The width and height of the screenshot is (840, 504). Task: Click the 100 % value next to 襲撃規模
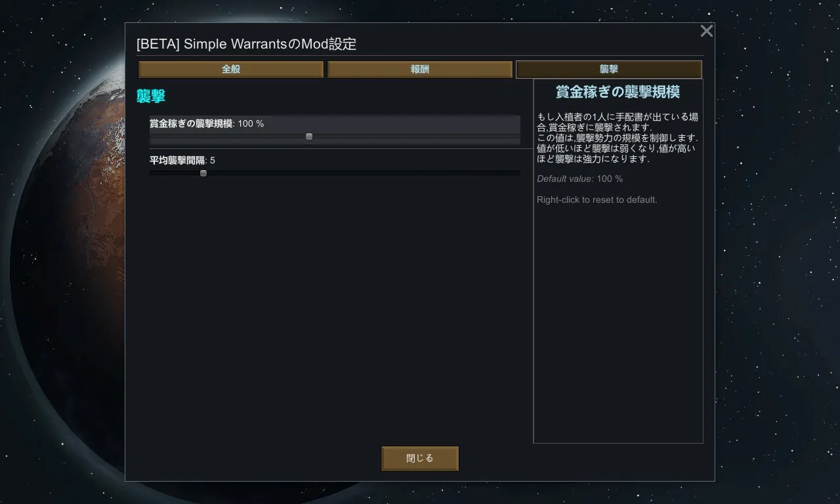point(251,123)
